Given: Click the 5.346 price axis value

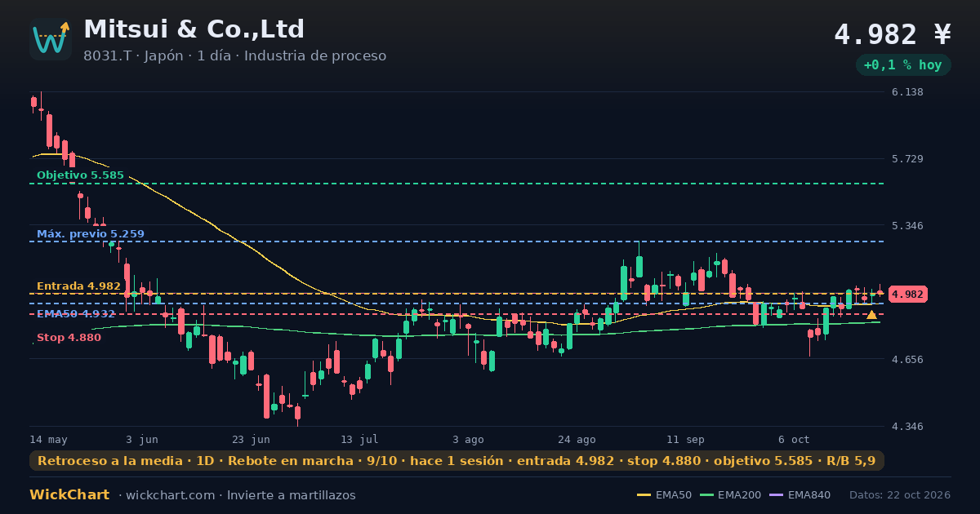Looking at the screenshot, I should (x=907, y=226).
